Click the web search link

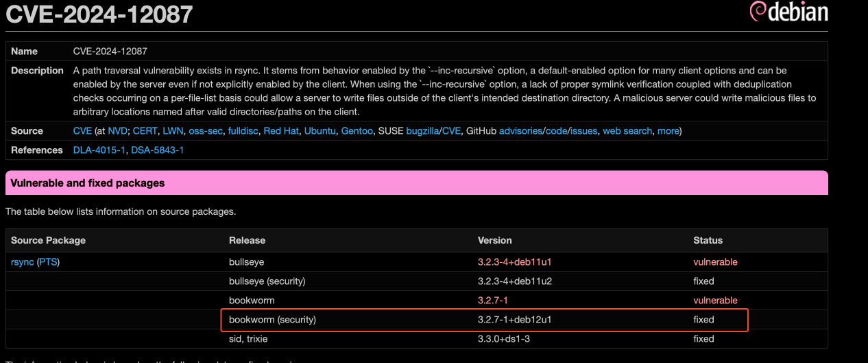pyautogui.click(x=627, y=131)
